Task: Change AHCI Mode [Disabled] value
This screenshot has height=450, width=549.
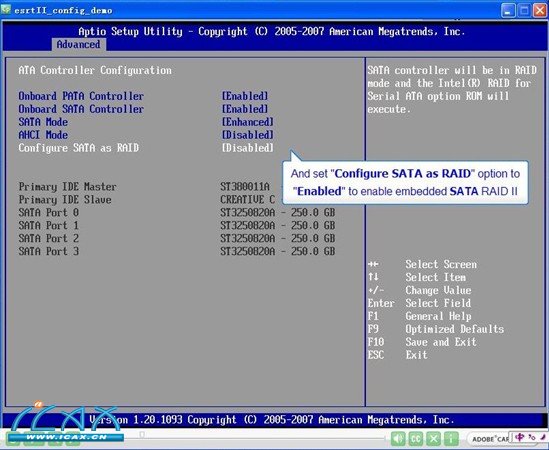Action: 248,135
